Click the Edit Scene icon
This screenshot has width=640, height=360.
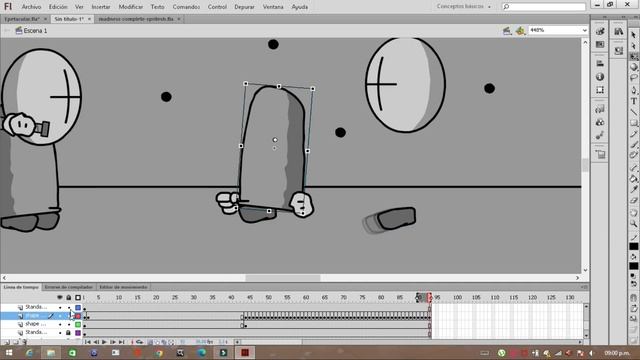pyautogui.click(x=507, y=31)
